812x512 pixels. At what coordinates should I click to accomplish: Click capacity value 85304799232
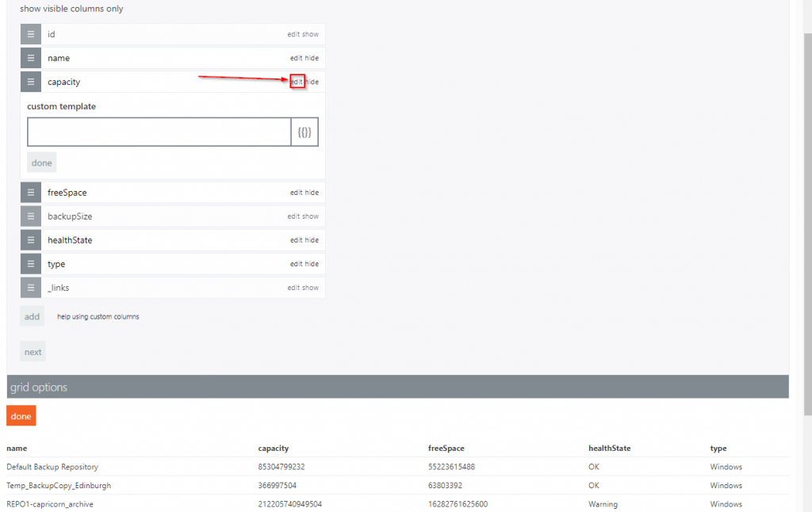[282, 467]
